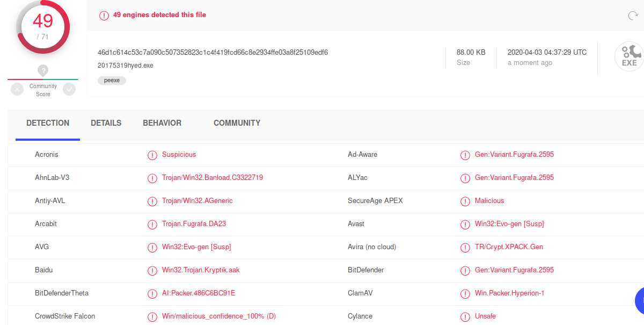Click the SecureAge APEX engine name
Image resolution: width=644 pixels, height=325 pixels.
(375, 201)
